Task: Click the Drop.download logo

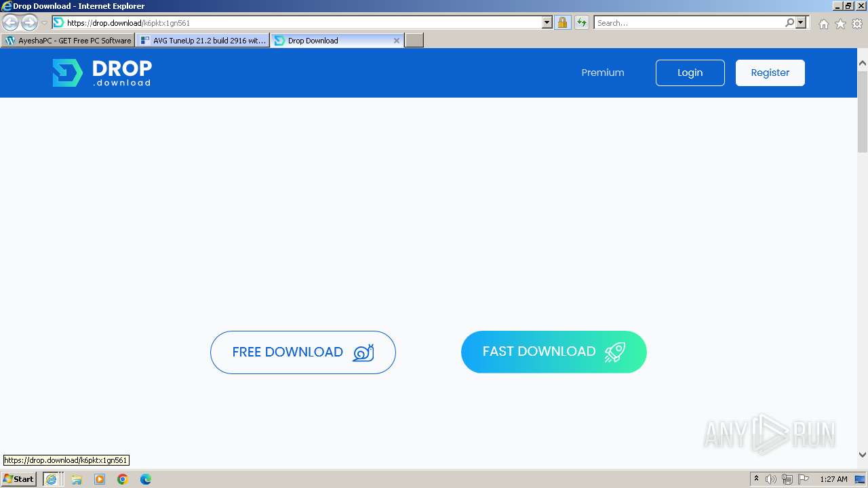Action: click(x=102, y=73)
